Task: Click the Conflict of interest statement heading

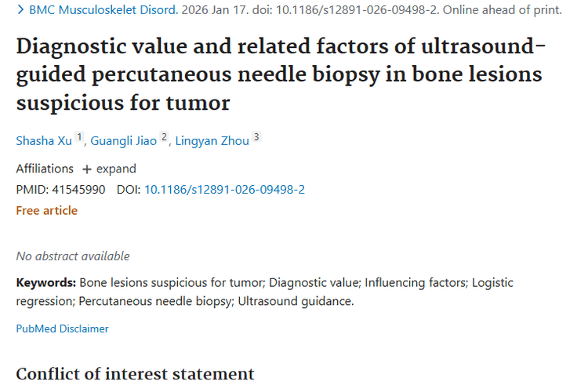Action: tap(135, 373)
